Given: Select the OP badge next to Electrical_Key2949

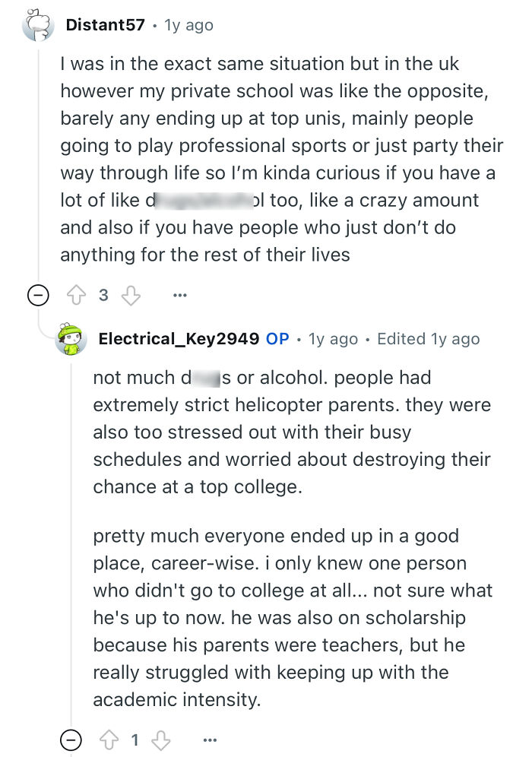Looking at the screenshot, I should pos(278,338).
